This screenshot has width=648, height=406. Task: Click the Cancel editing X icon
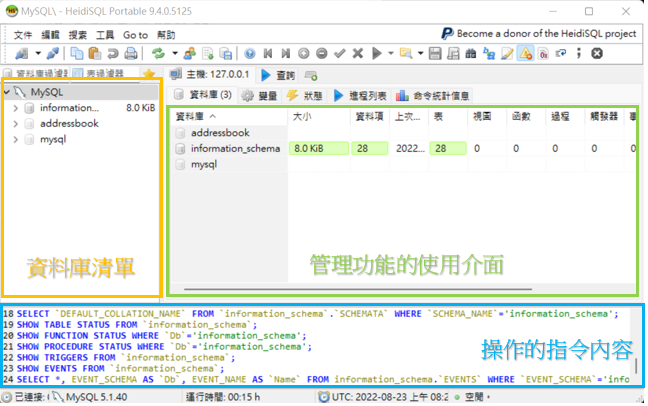point(358,53)
